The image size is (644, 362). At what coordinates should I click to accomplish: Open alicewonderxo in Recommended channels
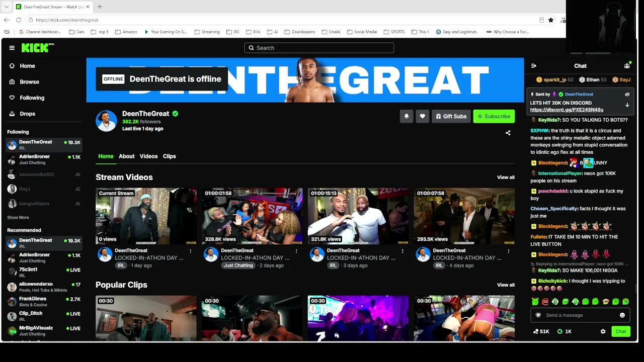coord(44,287)
